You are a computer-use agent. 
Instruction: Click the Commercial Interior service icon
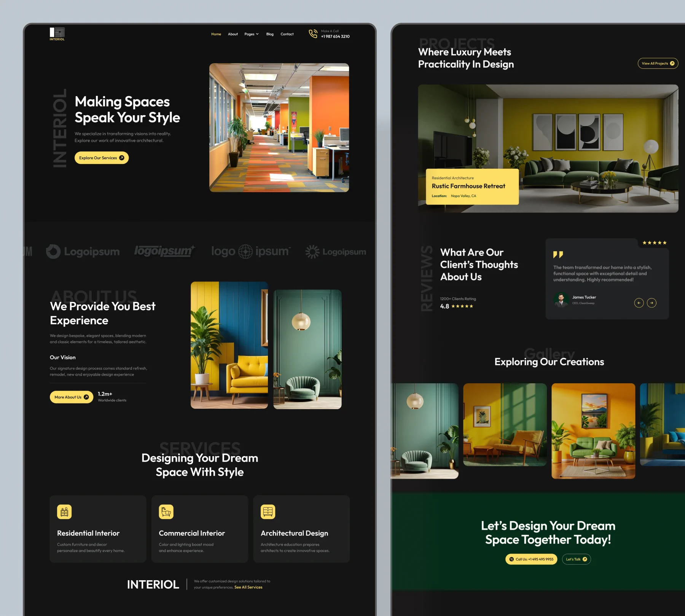pos(166,512)
